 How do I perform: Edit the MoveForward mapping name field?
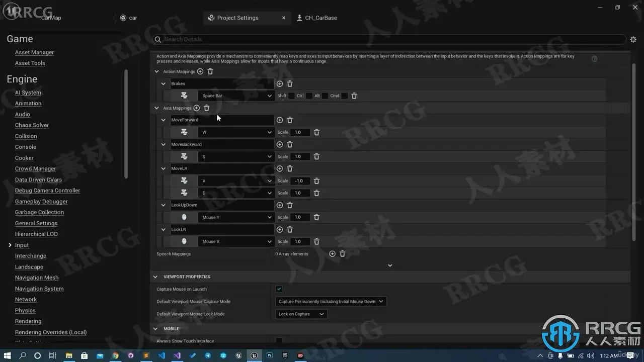click(221, 120)
